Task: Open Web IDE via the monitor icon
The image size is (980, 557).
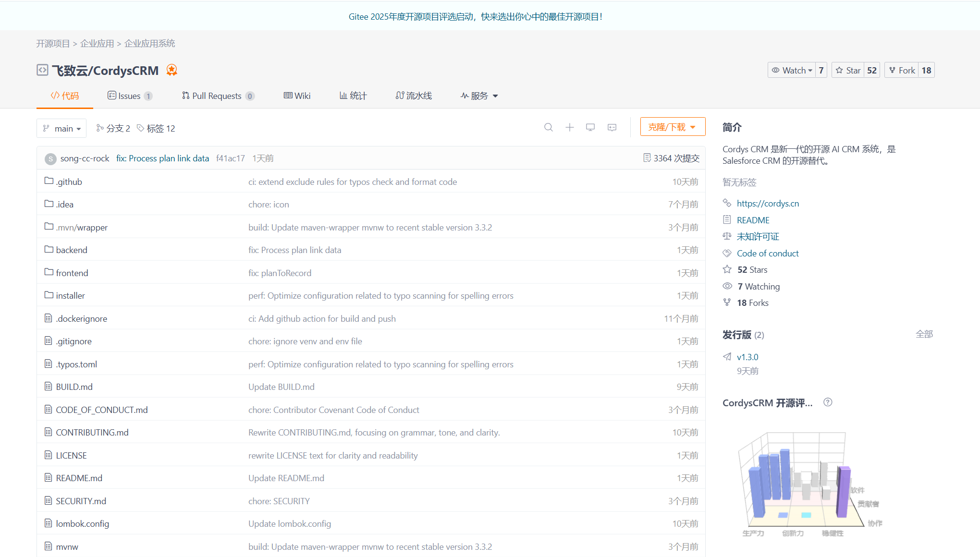Action: click(x=590, y=127)
